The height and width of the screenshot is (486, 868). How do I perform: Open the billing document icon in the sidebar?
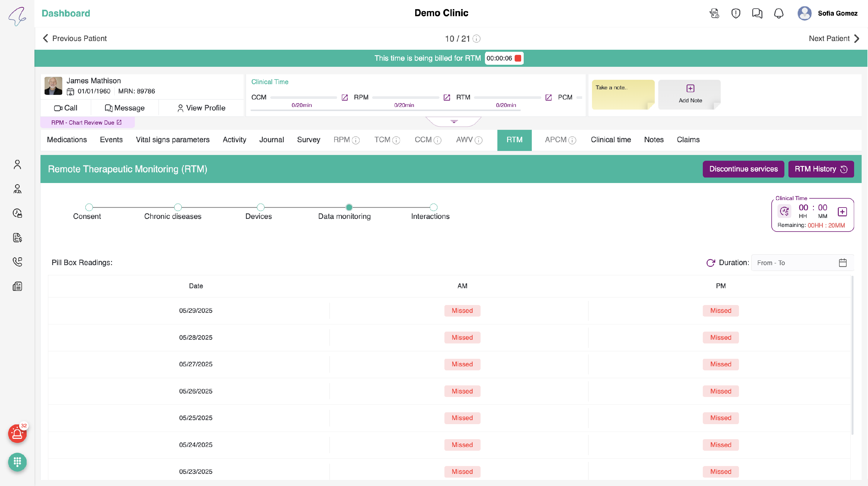17,237
